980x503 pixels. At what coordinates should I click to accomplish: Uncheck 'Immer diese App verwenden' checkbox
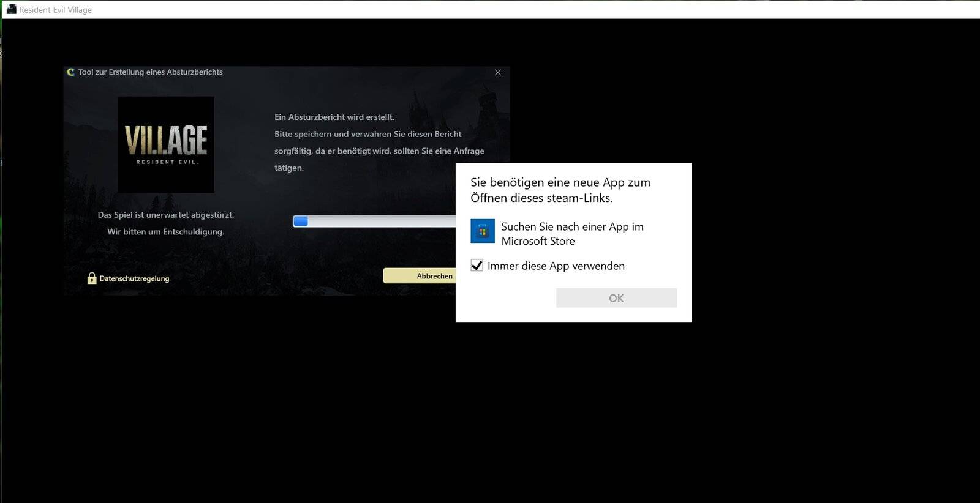tap(477, 266)
